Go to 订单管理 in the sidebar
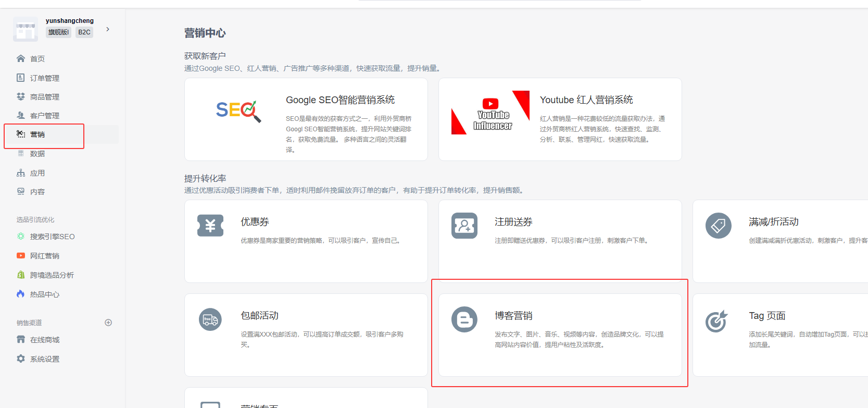The height and width of the screenshot is (408, 868). tap(44, 78)
